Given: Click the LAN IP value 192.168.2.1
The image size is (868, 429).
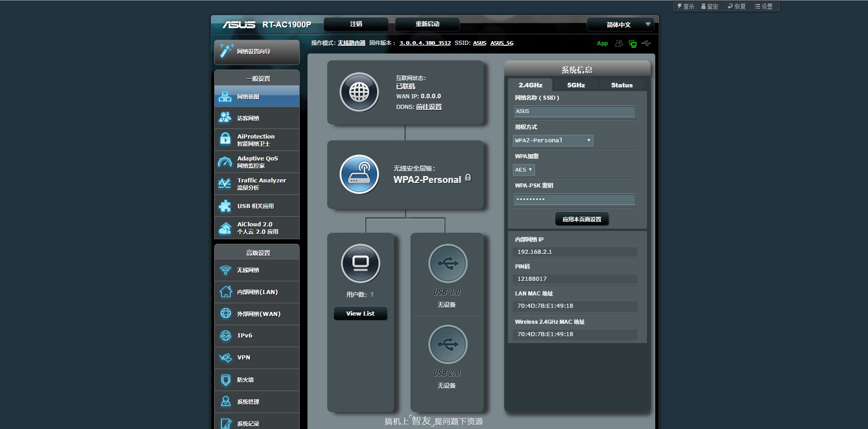Looking at the screenshot, I should click(x=534, y=252).
